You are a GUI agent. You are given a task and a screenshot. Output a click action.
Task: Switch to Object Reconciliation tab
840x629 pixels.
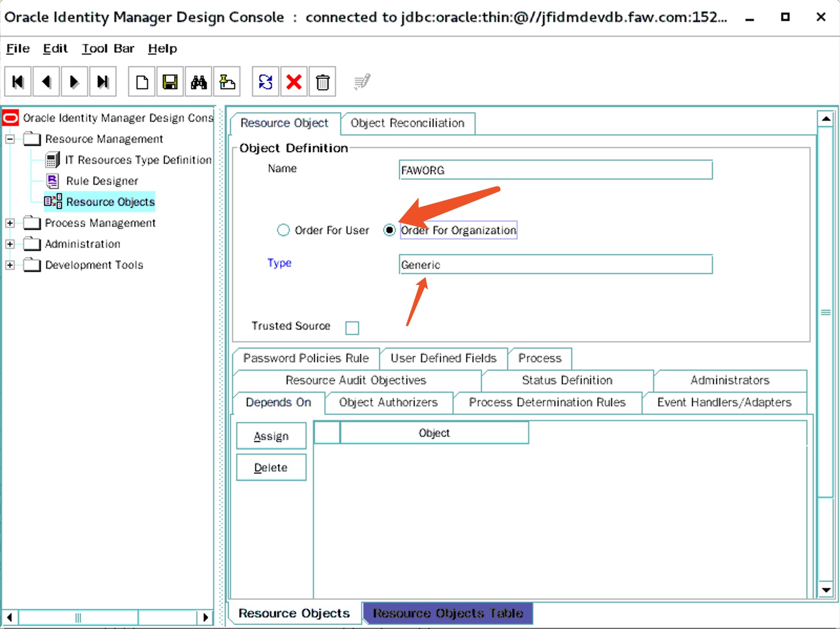407,123
